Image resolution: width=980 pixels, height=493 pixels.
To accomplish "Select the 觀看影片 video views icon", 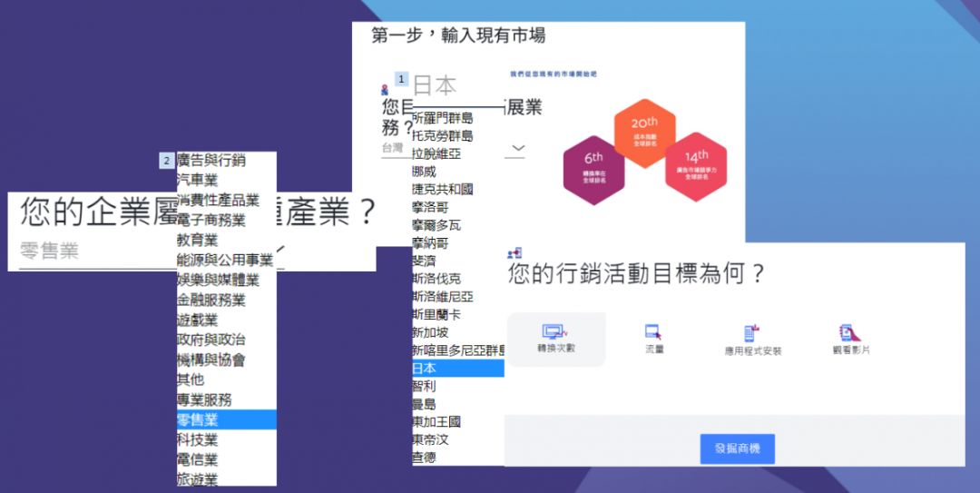I will (849, 333).
